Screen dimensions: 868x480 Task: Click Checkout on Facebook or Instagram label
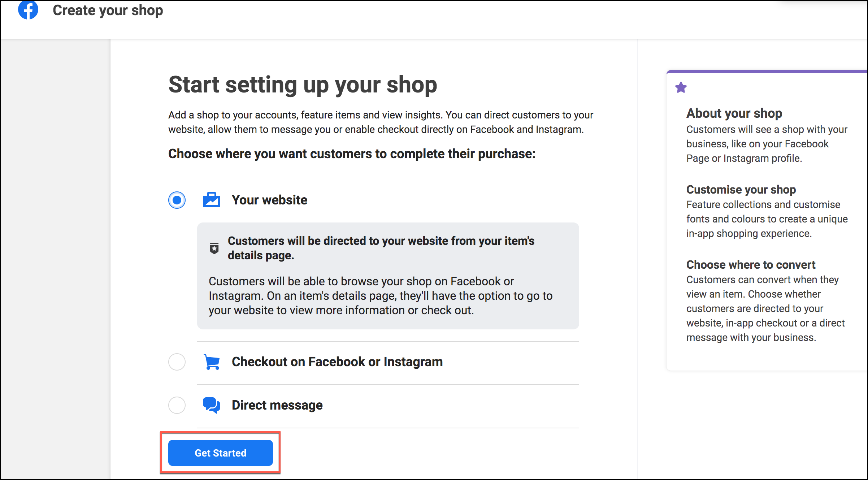pyautogui.click(x=337, y=362)
